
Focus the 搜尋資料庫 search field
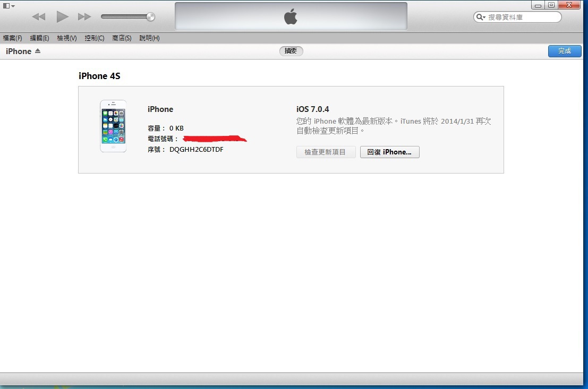click(x=517, y=17)
